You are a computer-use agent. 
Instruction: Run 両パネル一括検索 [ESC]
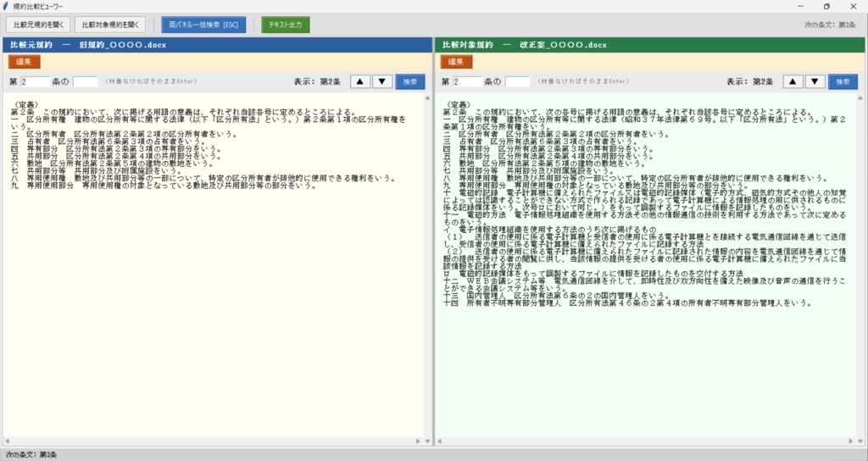click(203, 25)
